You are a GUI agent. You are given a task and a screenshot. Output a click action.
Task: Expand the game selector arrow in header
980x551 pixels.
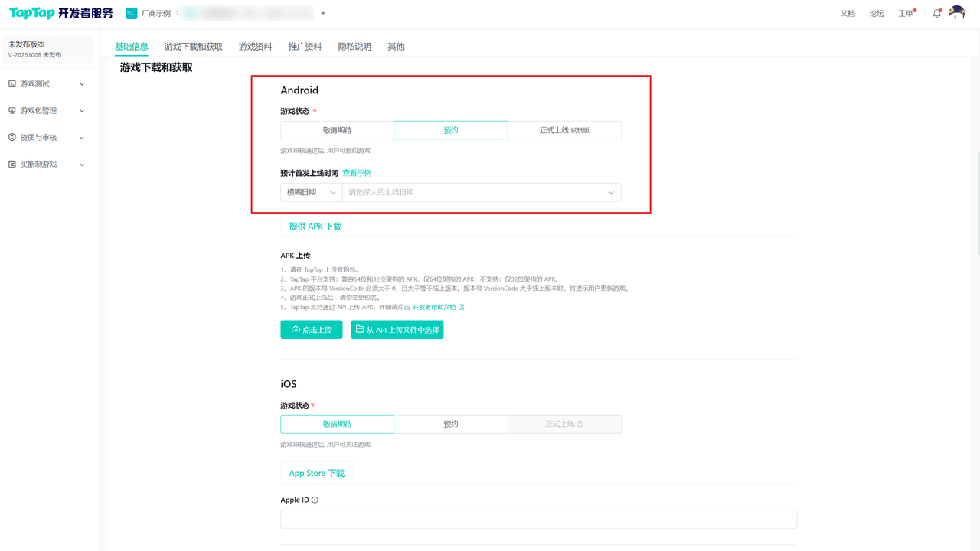point(323,14)
